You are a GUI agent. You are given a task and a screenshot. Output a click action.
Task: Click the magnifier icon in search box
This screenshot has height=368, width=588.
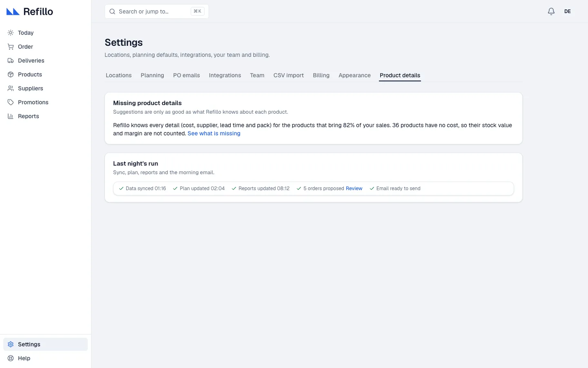pyautogui.click(x=112, y=11)
